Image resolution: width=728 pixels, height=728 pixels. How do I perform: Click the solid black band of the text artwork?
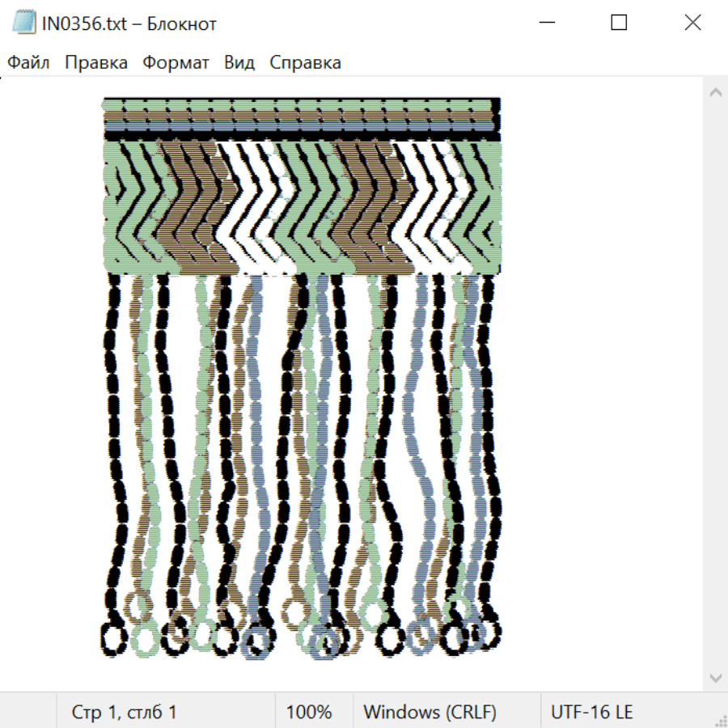(x=302, y=137)
